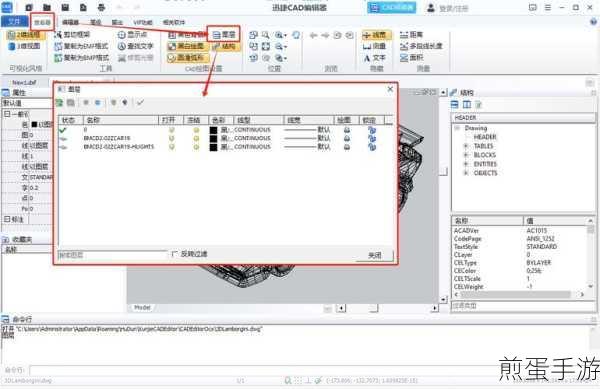Switch to the New1.dxf document tab

[24, 82]
